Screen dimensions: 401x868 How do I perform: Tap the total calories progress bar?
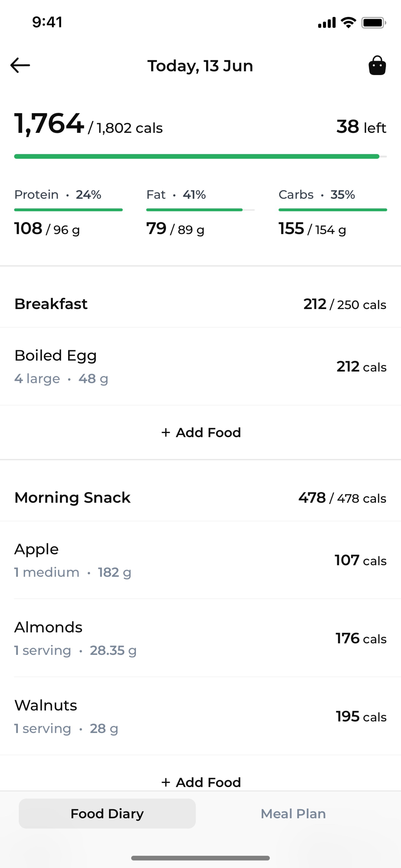tap(200, 156)
